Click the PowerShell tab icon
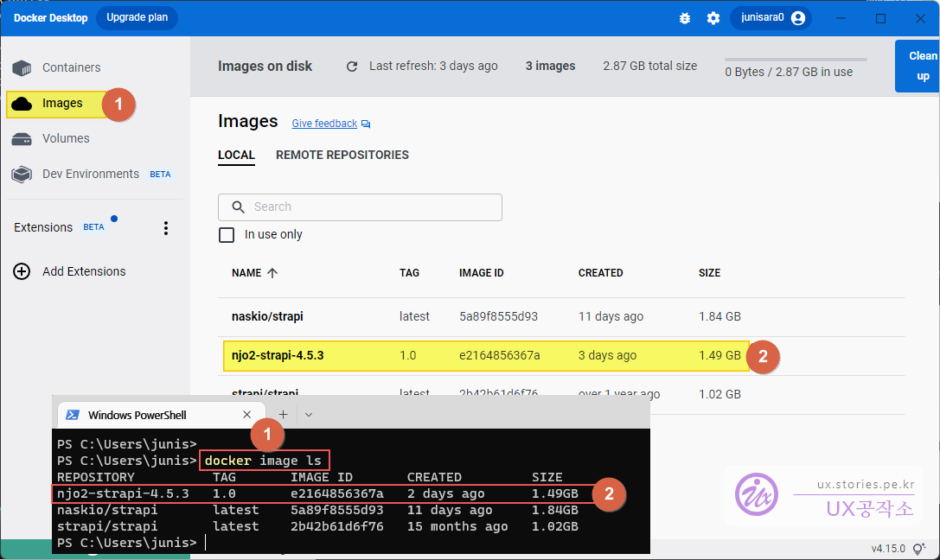This screenshot has height=560, width=940. [73, 415]
